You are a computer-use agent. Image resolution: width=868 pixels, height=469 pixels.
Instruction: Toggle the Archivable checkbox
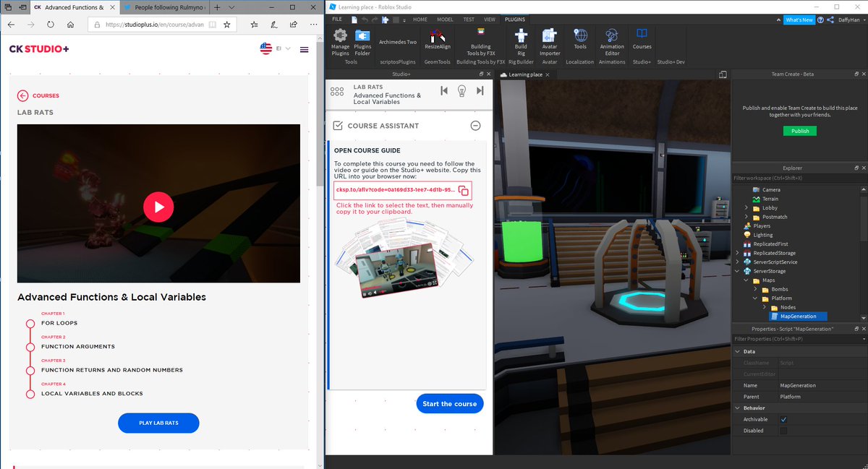tap(783, 419)
